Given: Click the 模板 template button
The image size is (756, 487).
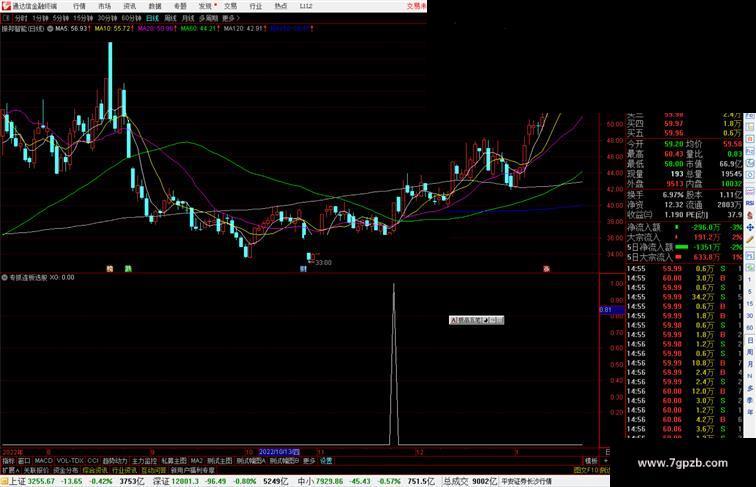Looking at the screenshot, I should 591,461.
